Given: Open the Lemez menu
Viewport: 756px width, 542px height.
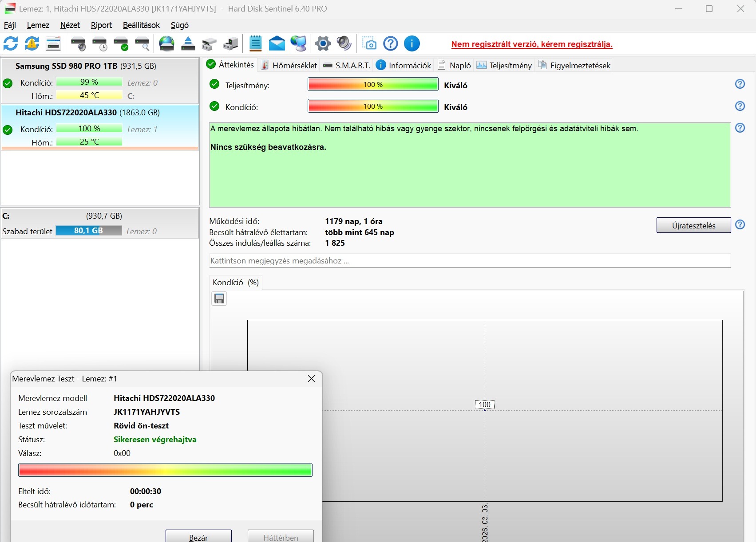Looking at the screenshot, I should [x=38, y=25].
